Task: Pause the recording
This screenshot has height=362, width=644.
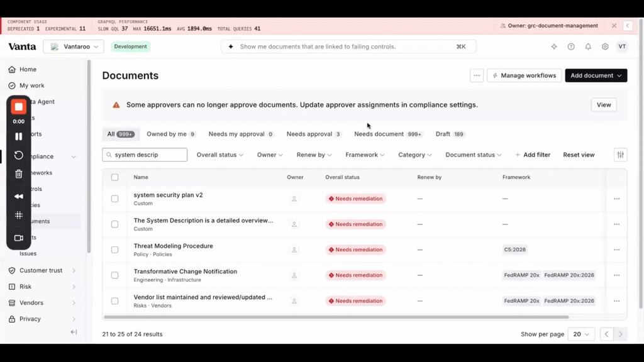Action: (18, 136)
